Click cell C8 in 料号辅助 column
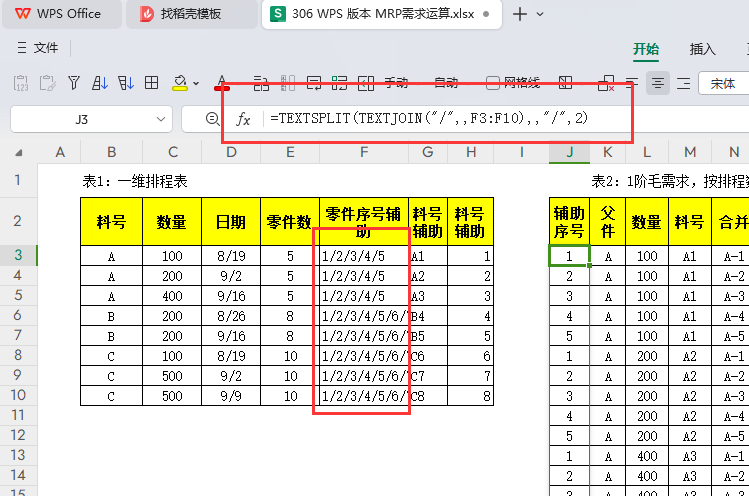 point(428,396)
